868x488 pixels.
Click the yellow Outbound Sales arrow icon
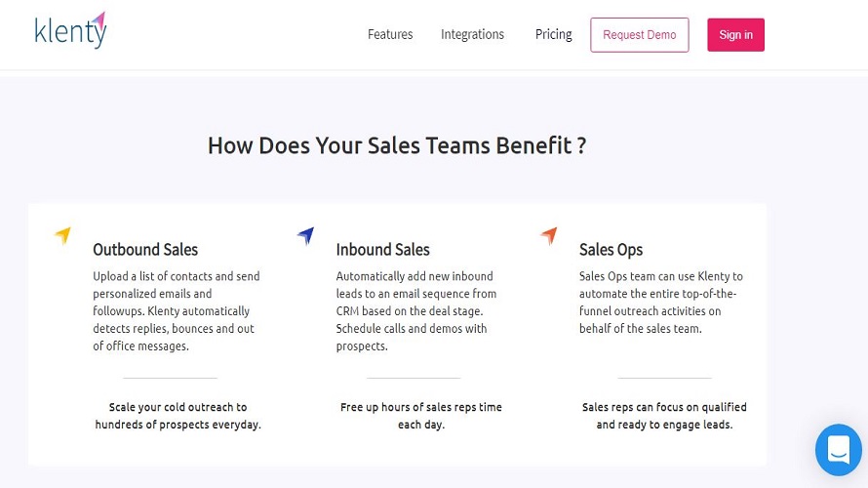click(x=63, y=235)
